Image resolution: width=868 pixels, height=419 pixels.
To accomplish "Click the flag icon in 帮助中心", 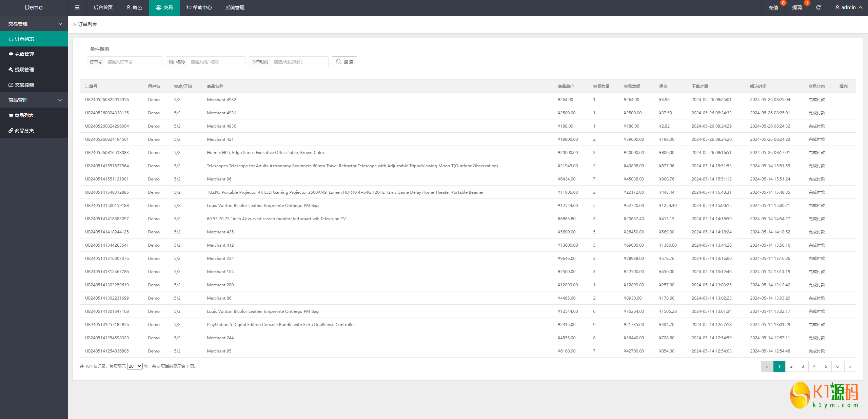I will pyautogui.click(x=189, y=7).
